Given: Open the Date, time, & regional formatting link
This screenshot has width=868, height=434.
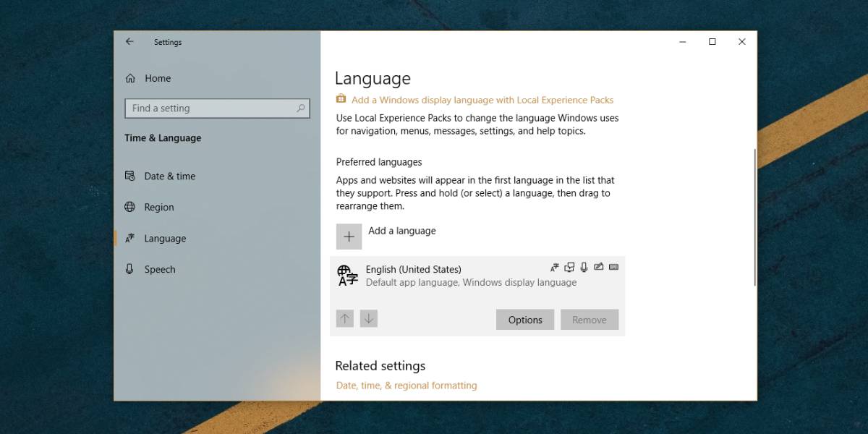Looking at the screenshot, I should (407, 386).
